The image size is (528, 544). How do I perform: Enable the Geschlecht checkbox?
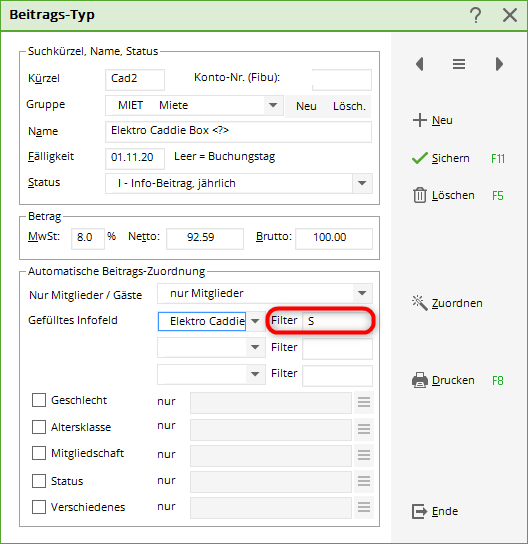click(39, 400)
